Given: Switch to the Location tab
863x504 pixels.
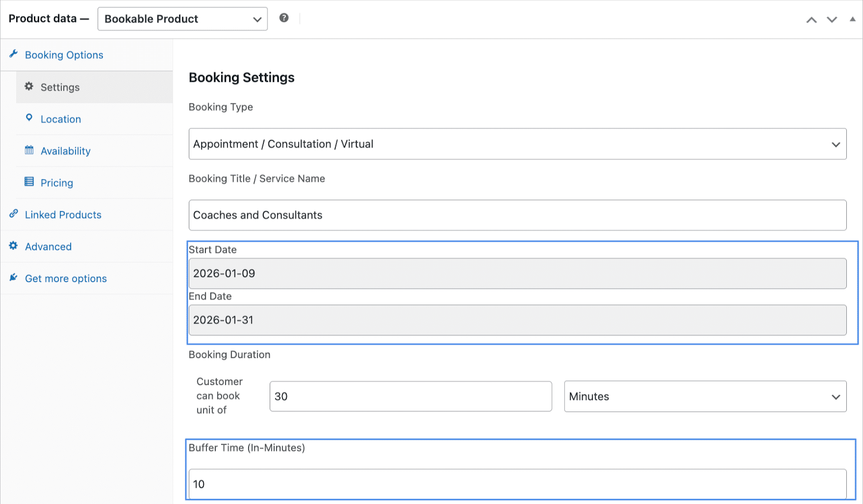Looking at the screenshot, I should click(x=94, y=119).
